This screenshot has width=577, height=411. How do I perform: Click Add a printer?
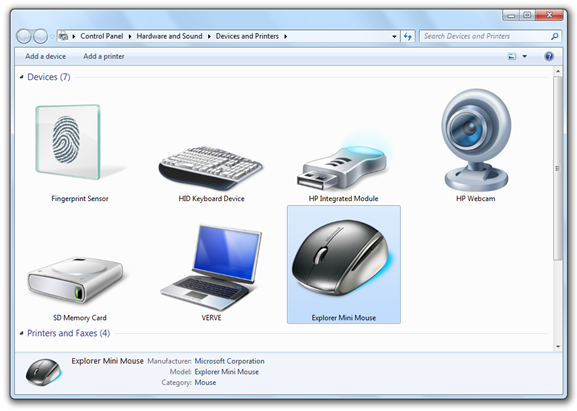104,56
